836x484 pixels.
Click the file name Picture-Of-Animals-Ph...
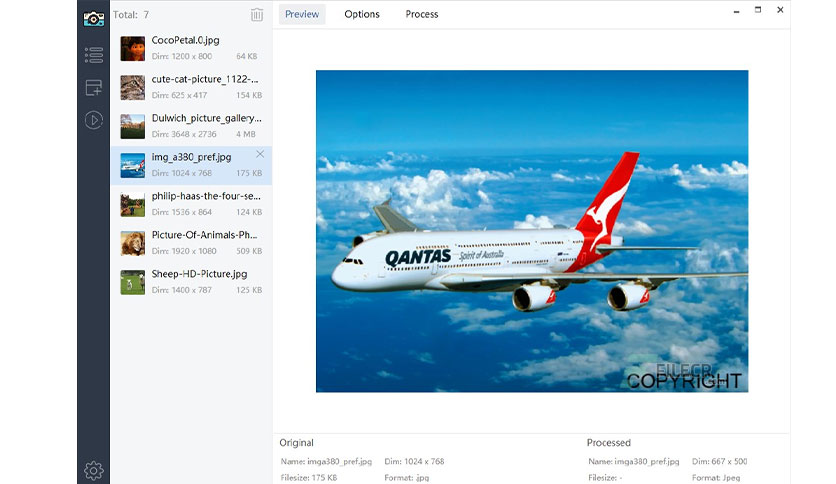point(204,235)
